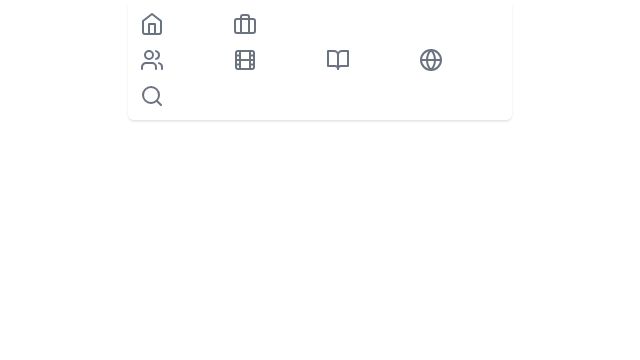Click the magnifying glass icon

[x=152, y=96]
